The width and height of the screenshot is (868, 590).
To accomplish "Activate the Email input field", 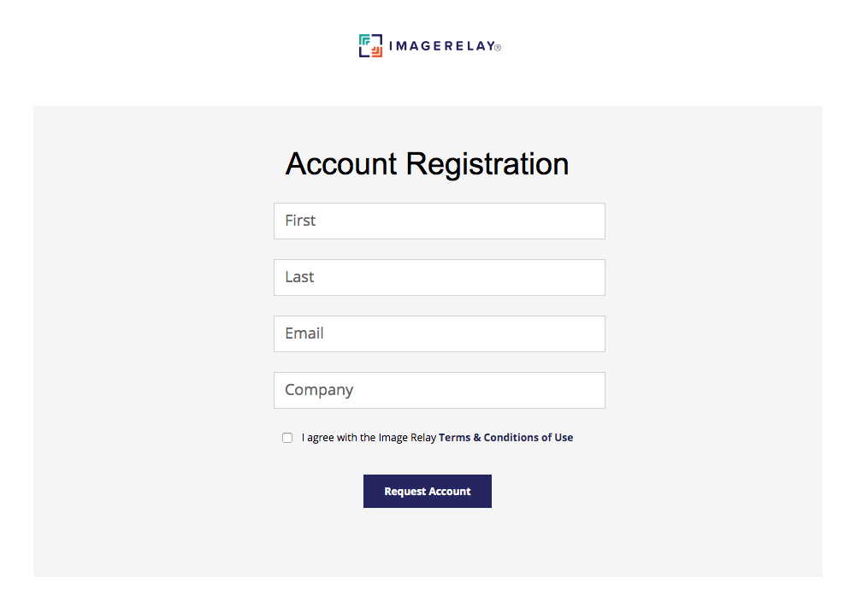I will pos(440,333).
